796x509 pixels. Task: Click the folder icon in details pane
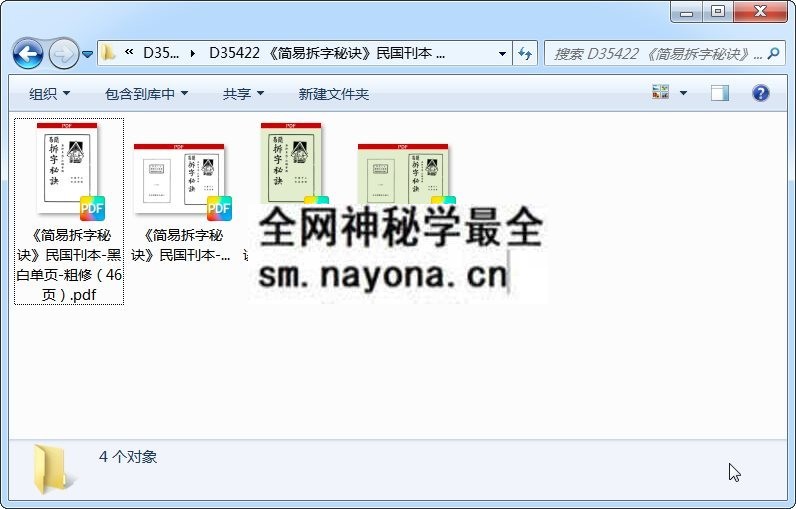coord(53,469)
